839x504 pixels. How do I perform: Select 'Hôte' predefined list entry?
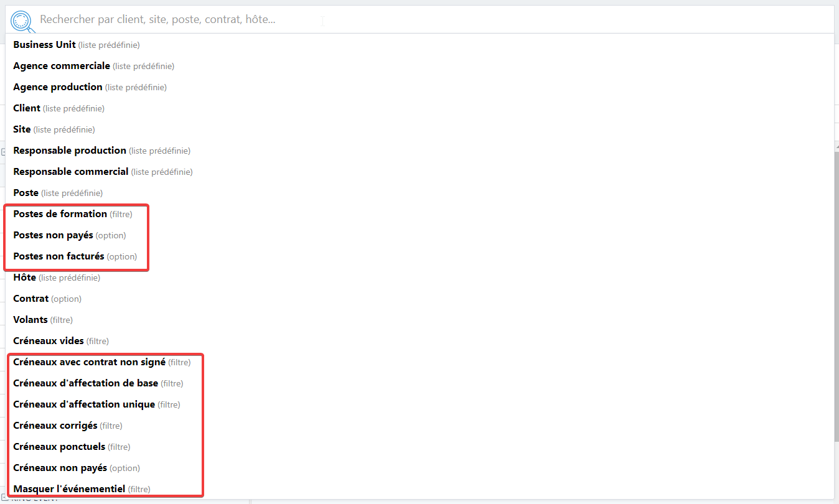point(25,278)
